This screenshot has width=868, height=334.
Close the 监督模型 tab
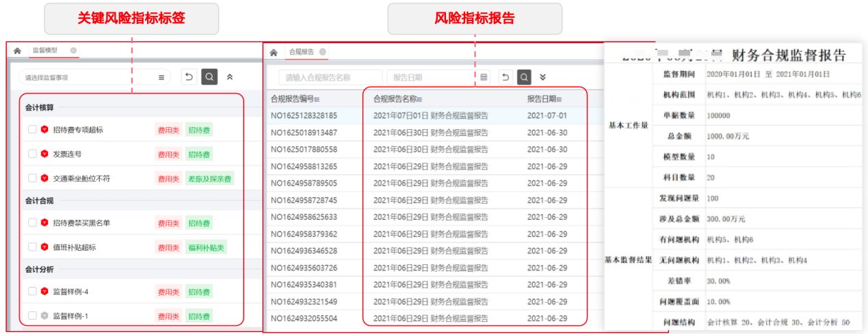pos(73,51)
